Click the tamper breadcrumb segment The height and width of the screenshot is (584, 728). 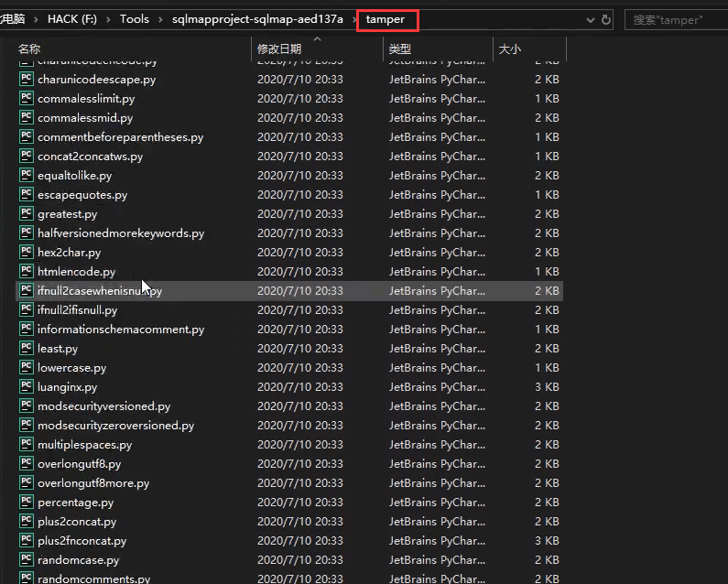point(385,19)
